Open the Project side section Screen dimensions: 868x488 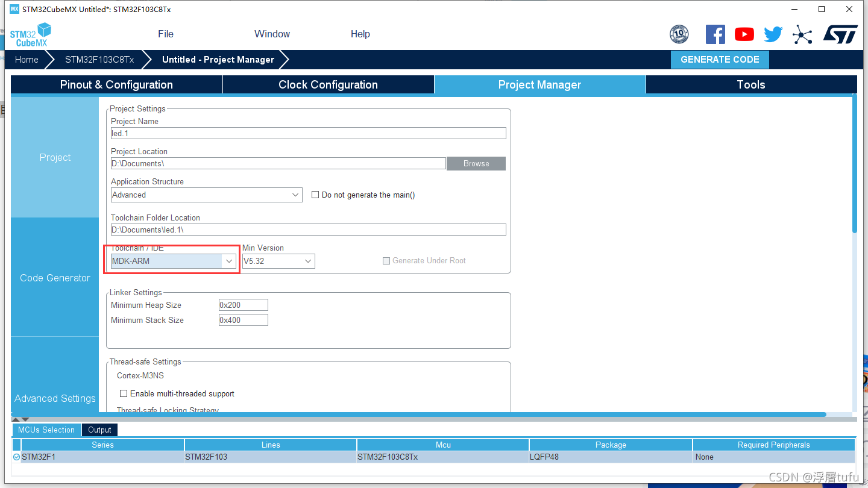[x=55, y=157]
